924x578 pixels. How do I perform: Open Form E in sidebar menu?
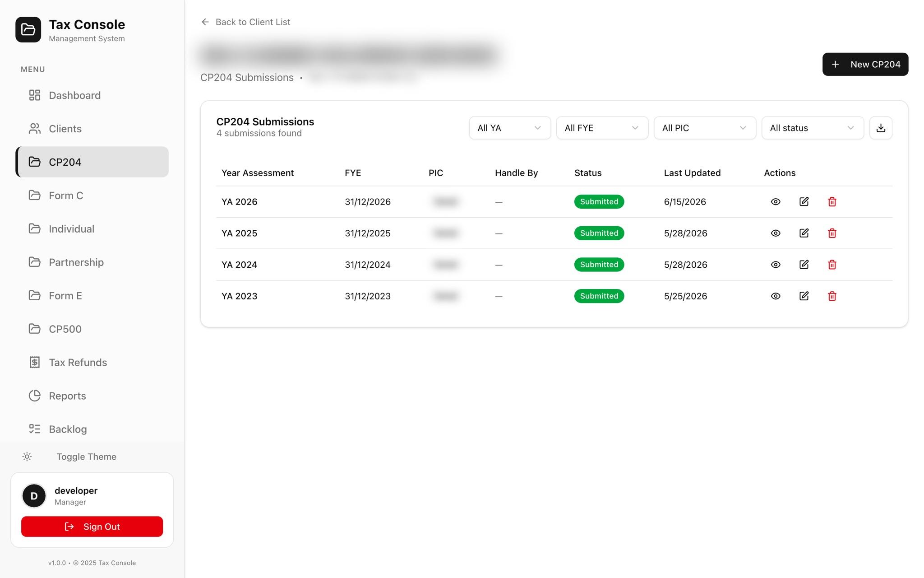point(92,296)
